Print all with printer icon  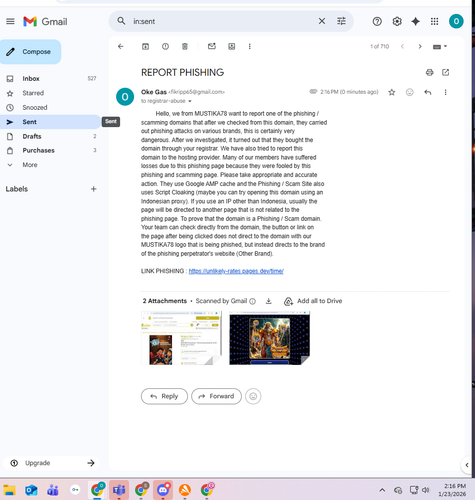(x=429, y=72)
